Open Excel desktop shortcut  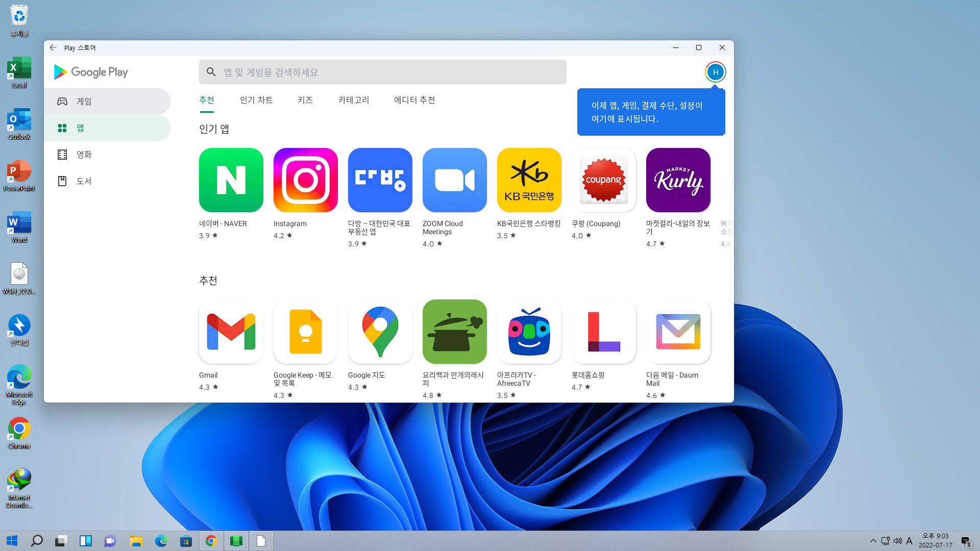tap(19, 72)
